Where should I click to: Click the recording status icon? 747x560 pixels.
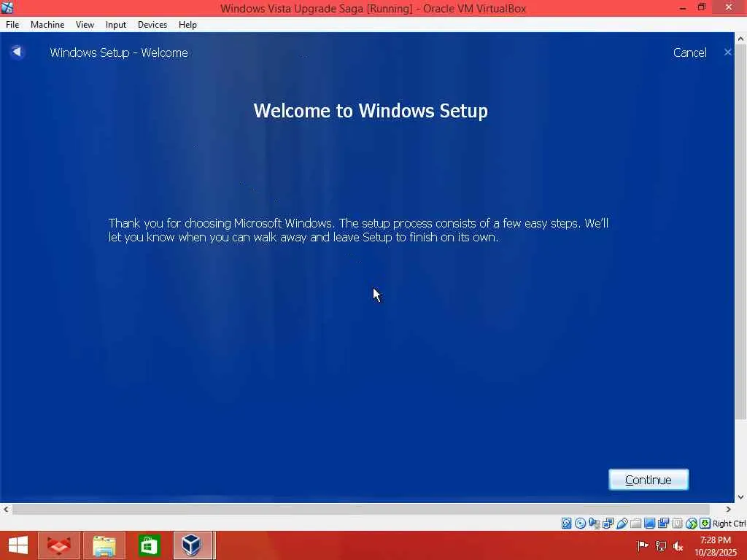pyautogui.click(x=663, y=524)
